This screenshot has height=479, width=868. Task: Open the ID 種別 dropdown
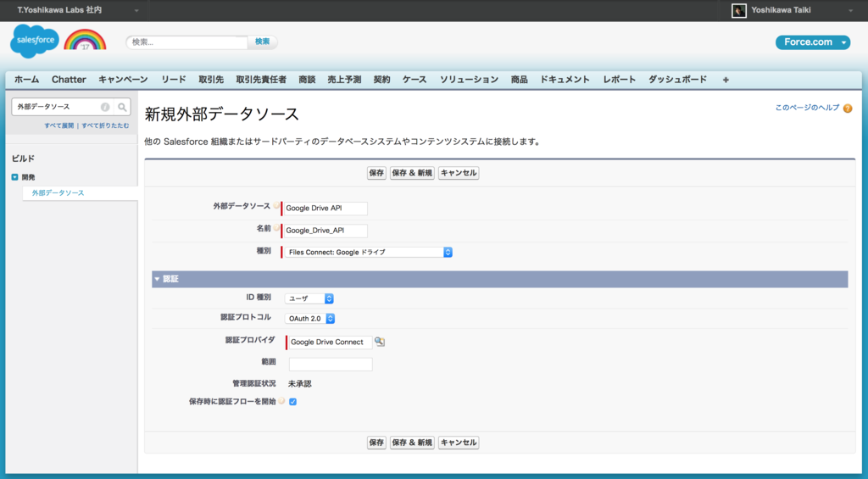click(309, 298)
